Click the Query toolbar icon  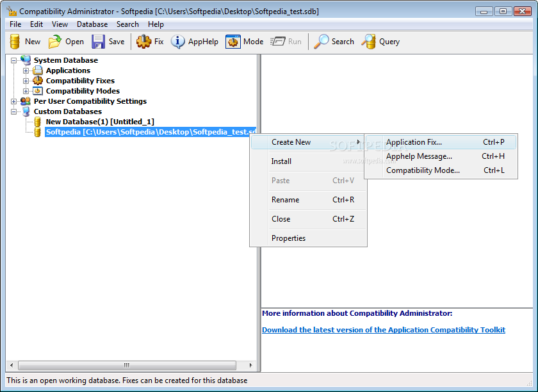click(368, 42)
